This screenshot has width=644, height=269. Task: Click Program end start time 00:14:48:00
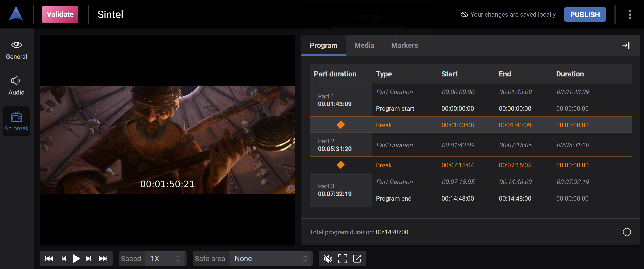coord(457,199)
